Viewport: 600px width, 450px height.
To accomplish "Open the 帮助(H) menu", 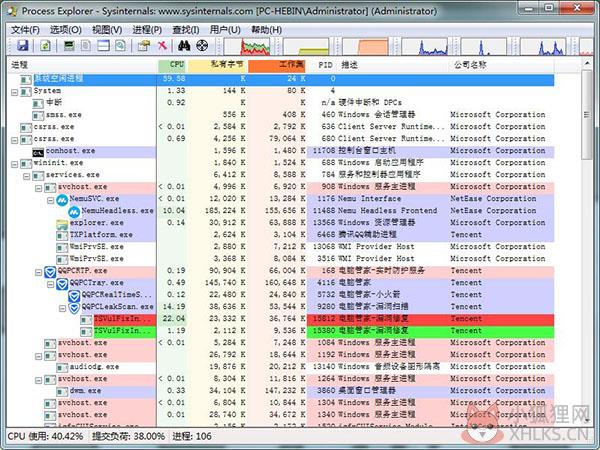I will [x=266, y=30].
